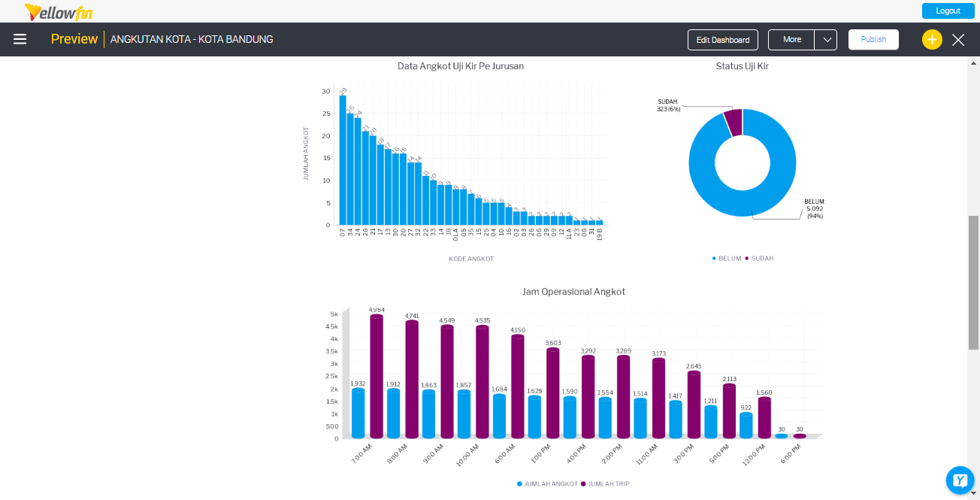The image size is (980, 500).
Task: Click the 'Status Uji Kir' chart title
Action: pyautogui.click(x=742, y=66)
